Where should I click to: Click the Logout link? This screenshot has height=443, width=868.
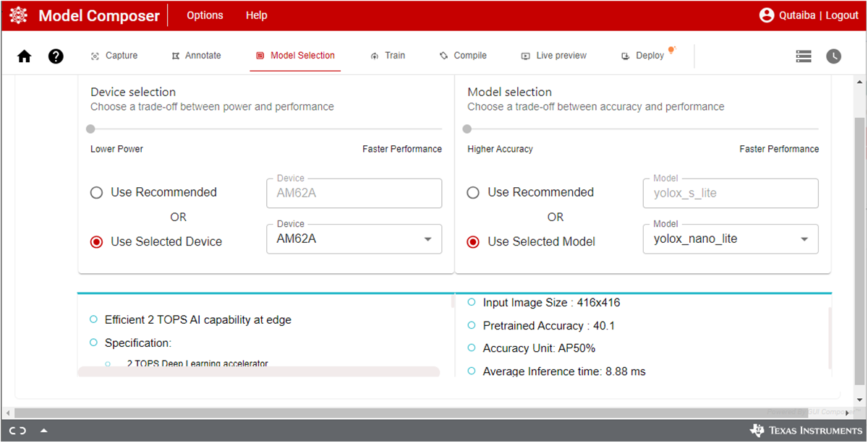tap(842, 15)
